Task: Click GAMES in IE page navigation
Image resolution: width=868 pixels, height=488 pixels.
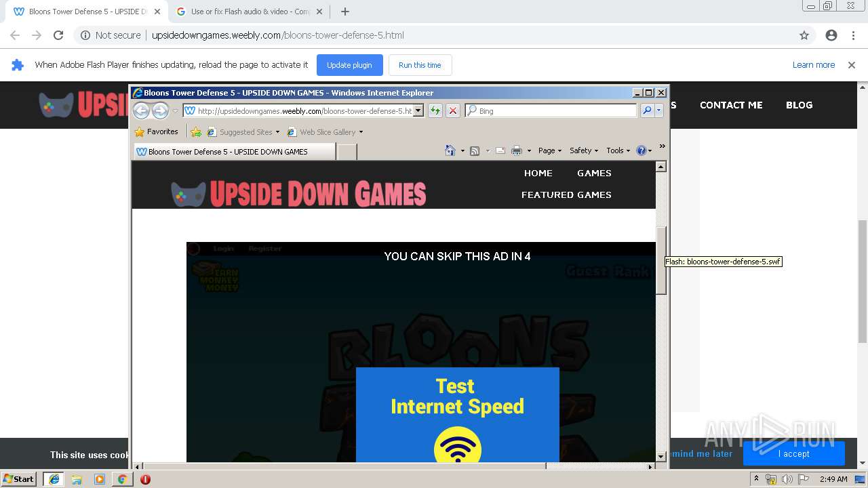Action: click(595, 174)
